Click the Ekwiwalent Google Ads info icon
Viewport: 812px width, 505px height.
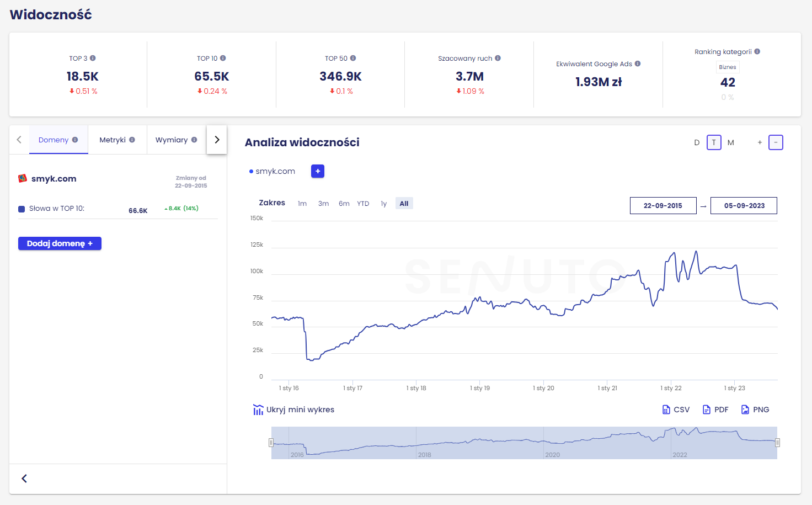(x=638, y=63)
